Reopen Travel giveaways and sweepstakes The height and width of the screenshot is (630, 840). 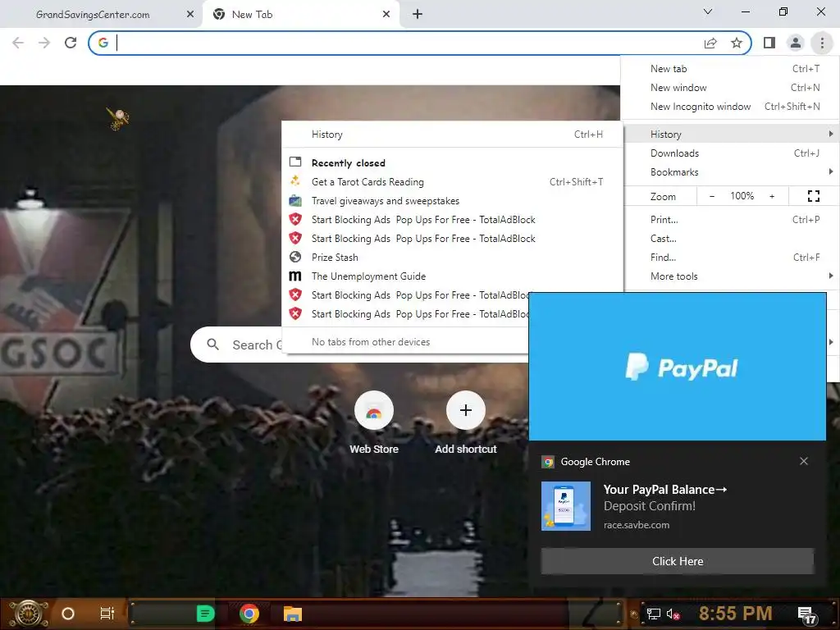click(x=452, y=201)
